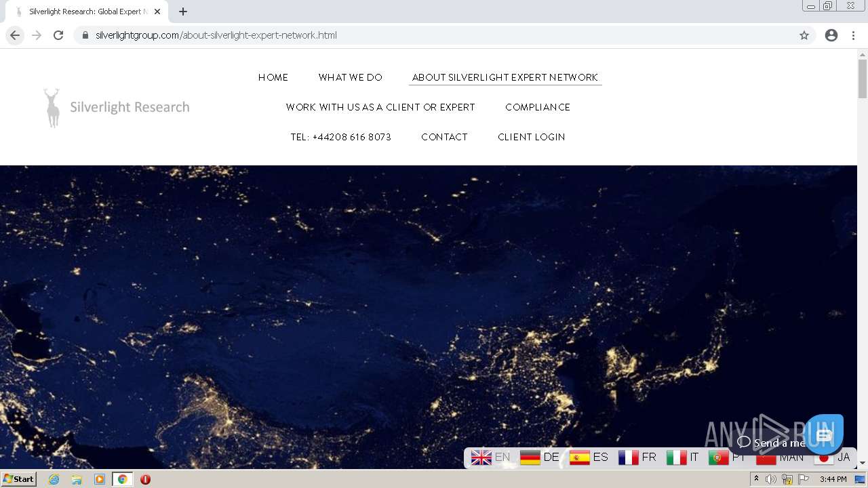Image resolution: width=868 pixels, height=488 pixels.
Task: Click the Action Center flag tray icon
Action: pos(804,479)
